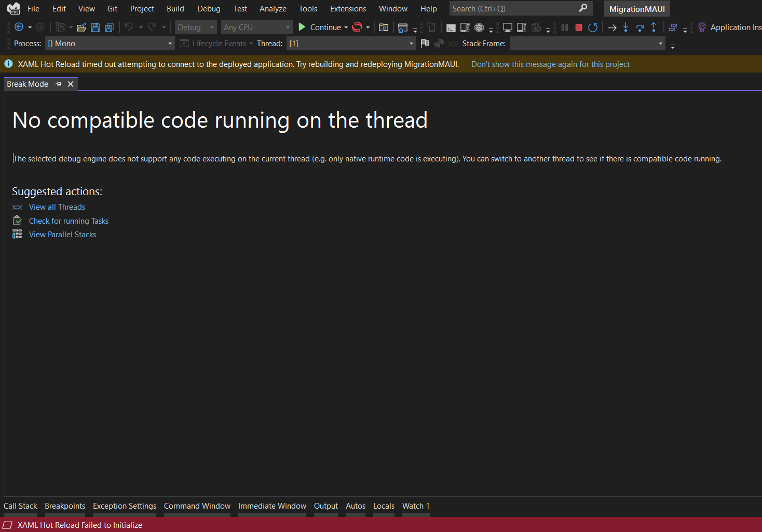Viewport: 762px width, 532px height.
Task: Open the Stack Frame dropdown
Action: click(x=660, y=44)
